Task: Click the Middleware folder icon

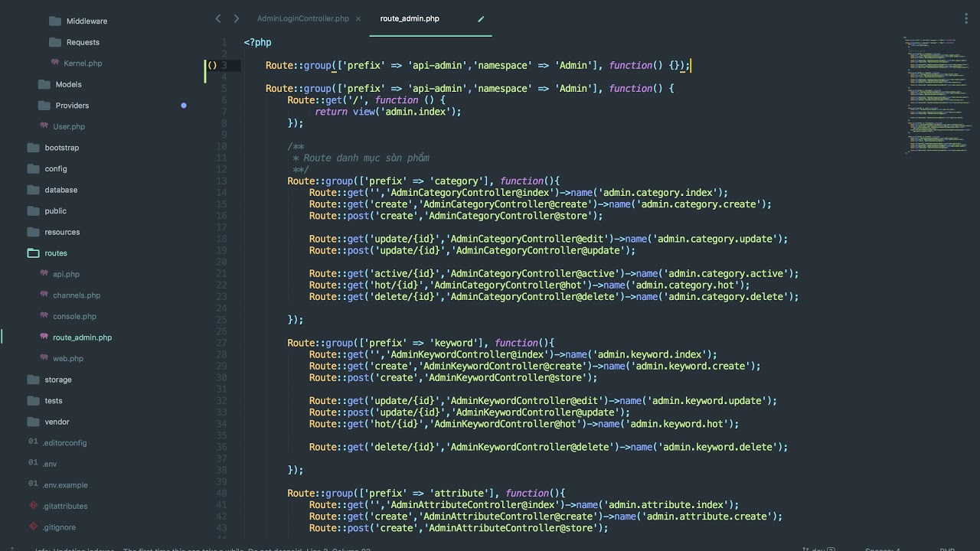Action: (x=54, y=21)
